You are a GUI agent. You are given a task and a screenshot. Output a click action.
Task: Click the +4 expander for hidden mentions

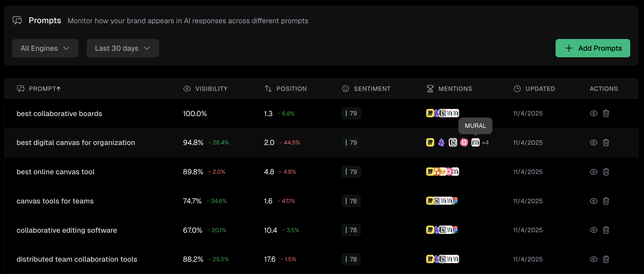pos(486,142)
